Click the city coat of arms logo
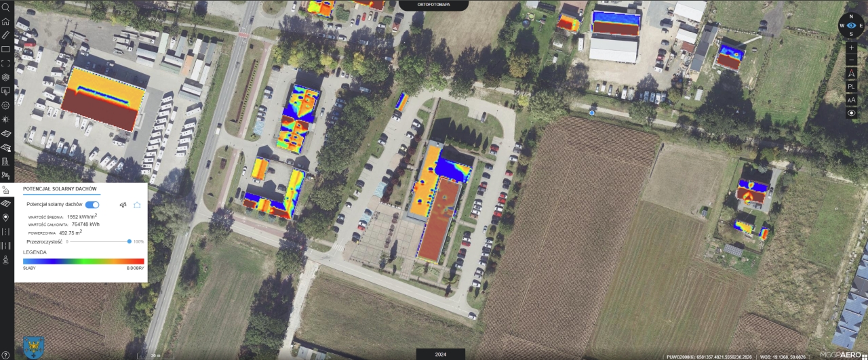The image size is (868, 360). click(x=33, y=347)
